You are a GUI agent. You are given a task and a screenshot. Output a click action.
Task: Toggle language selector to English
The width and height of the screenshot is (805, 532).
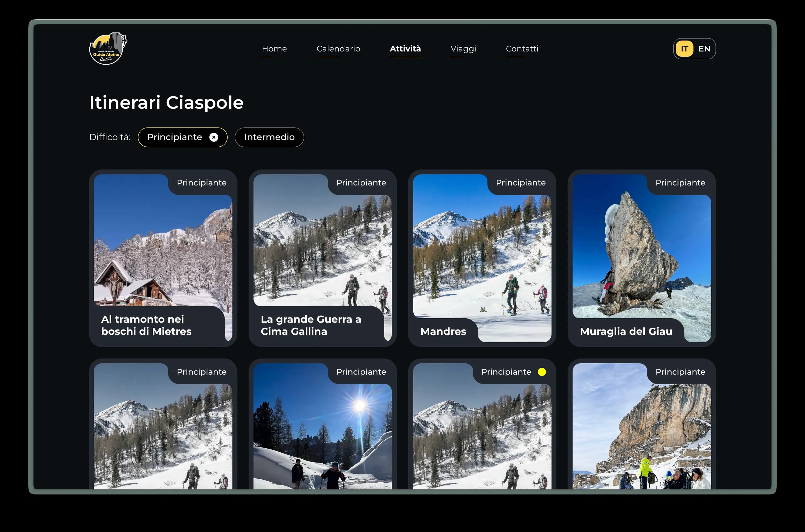[x=704, y=49]
